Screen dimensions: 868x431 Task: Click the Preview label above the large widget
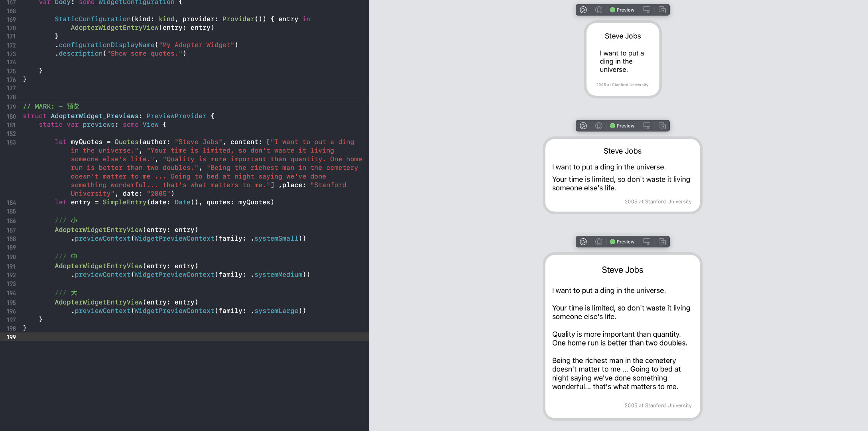(625, 242)
